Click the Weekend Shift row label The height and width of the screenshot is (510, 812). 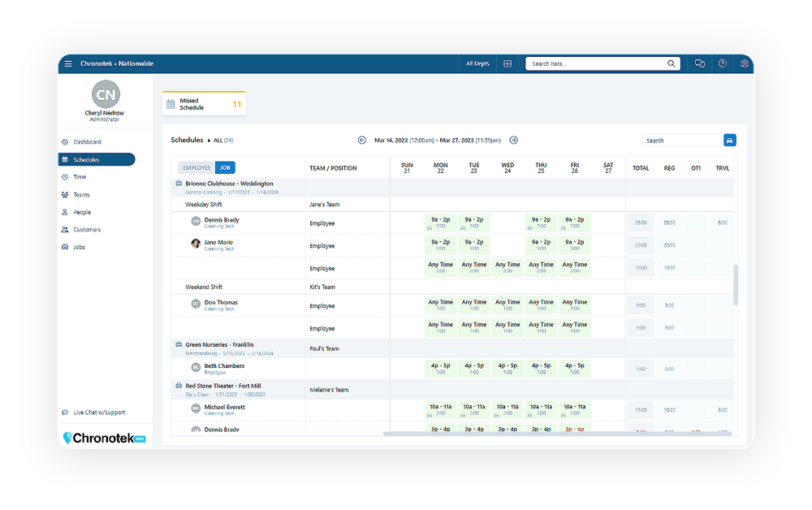tap(204, 287)
